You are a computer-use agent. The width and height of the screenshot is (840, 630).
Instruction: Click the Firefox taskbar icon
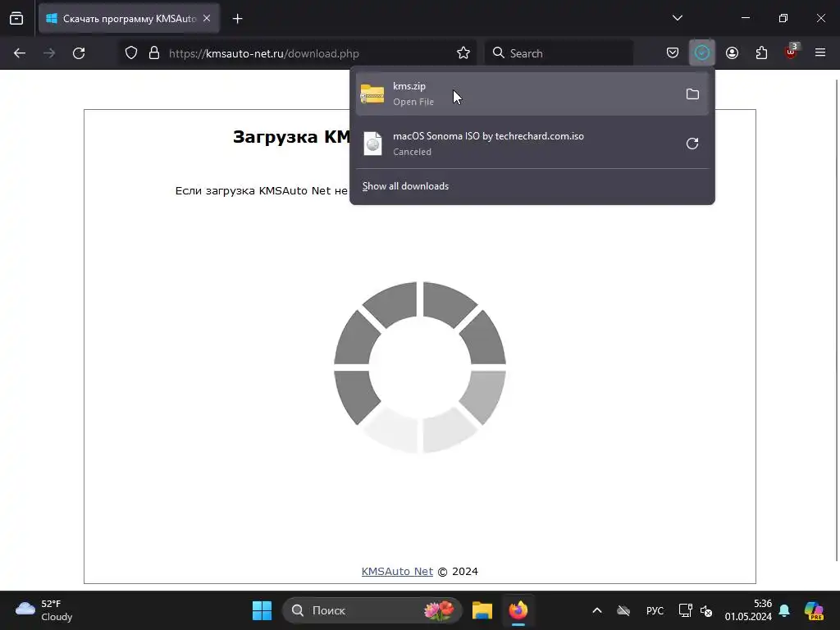click(x=518, y=610)
